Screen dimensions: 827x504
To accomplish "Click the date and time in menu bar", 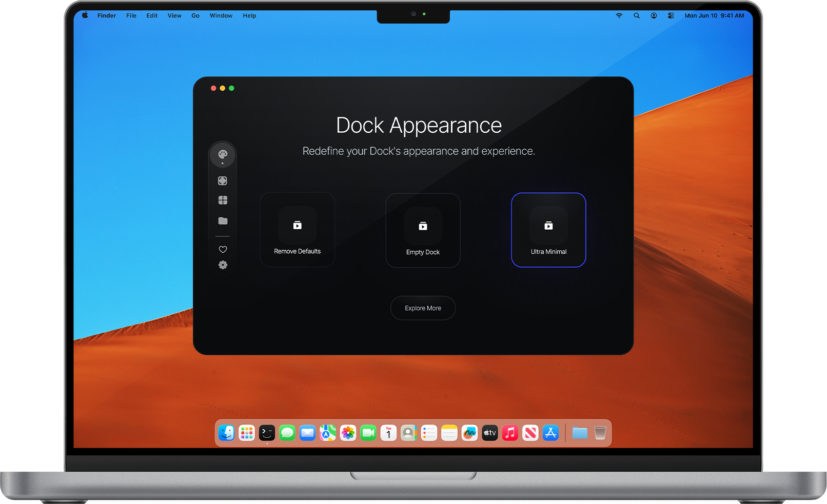I will coord(714,16).
